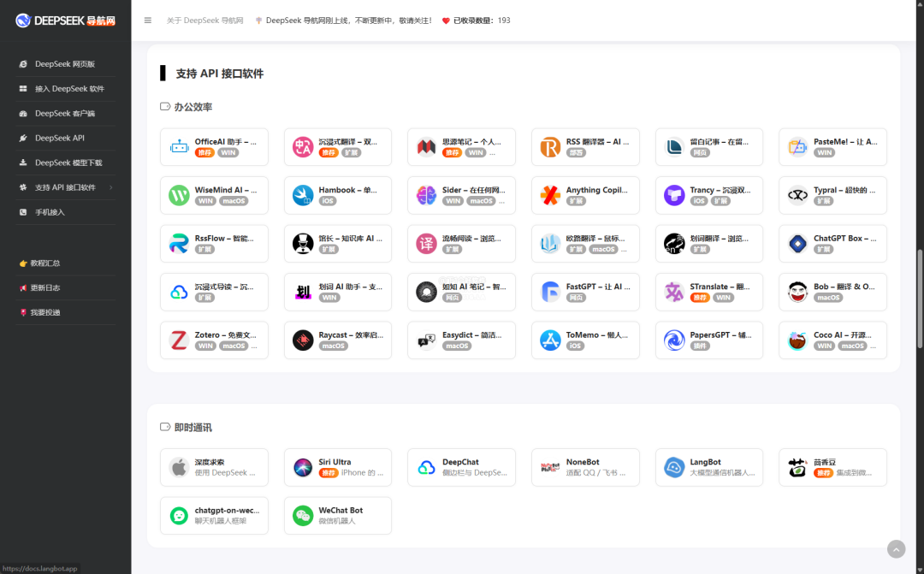Click the Raycast app icon
The width and height of the screenshot is (924, 574).
(x=303, y=340)
